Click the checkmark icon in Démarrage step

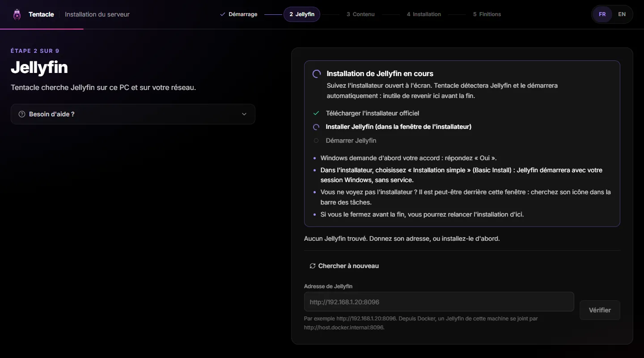[x=223, y=14]
